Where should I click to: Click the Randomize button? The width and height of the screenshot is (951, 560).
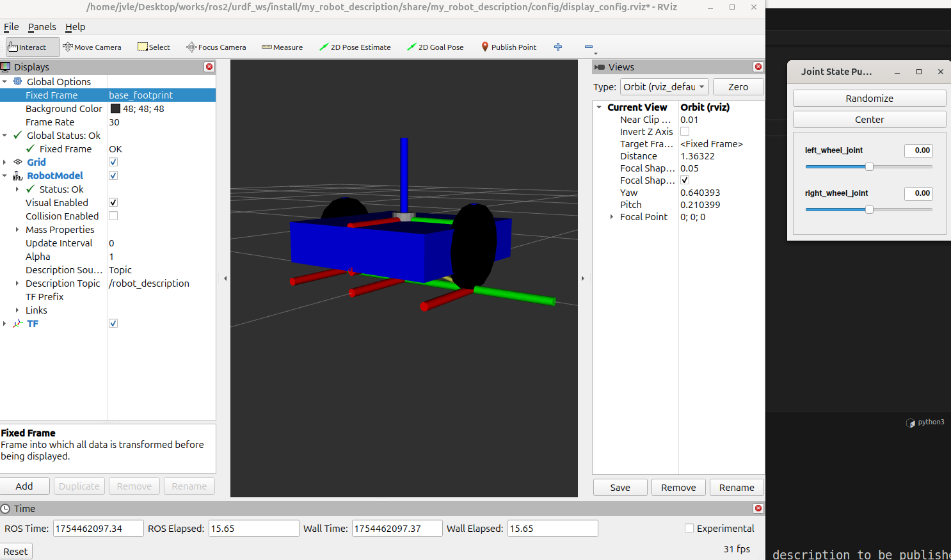[869, 99]
